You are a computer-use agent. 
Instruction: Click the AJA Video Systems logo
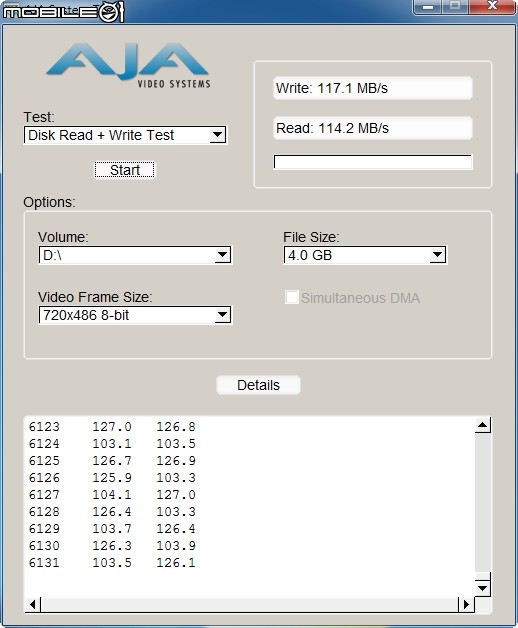tap(128, 65)
